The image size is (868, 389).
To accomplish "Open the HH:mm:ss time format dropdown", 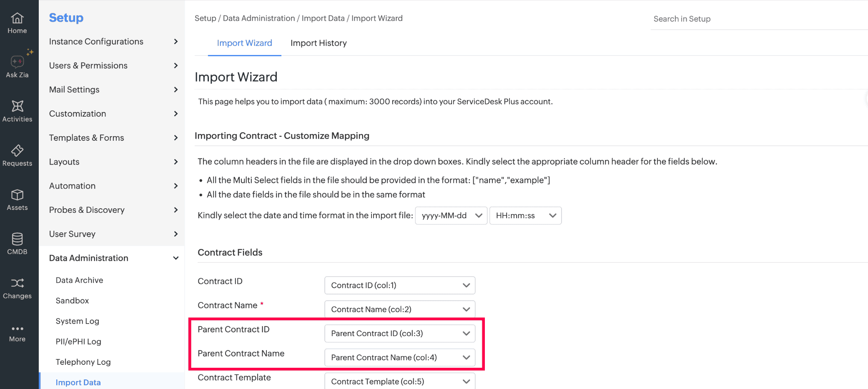I will click(x=525, y=216).
